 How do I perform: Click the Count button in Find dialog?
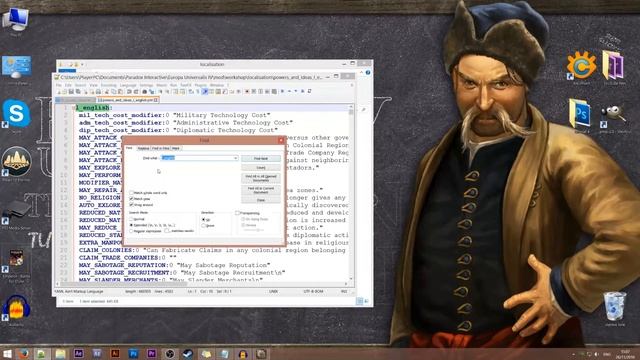(x=261, y=168)
